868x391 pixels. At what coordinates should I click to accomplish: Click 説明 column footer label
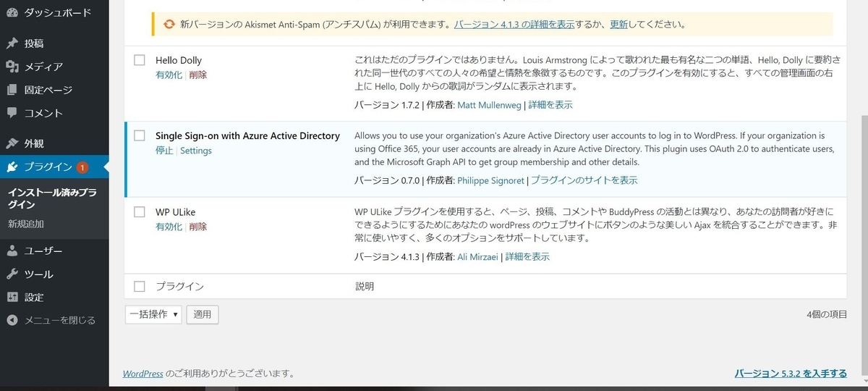(x=365, y=287)
